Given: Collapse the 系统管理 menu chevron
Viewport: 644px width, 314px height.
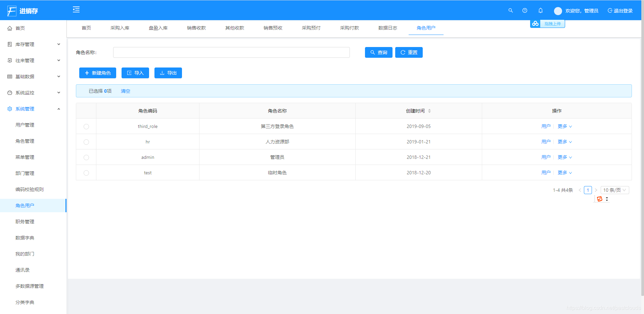Looking at the screenshot, I should [x=59, y=109].
